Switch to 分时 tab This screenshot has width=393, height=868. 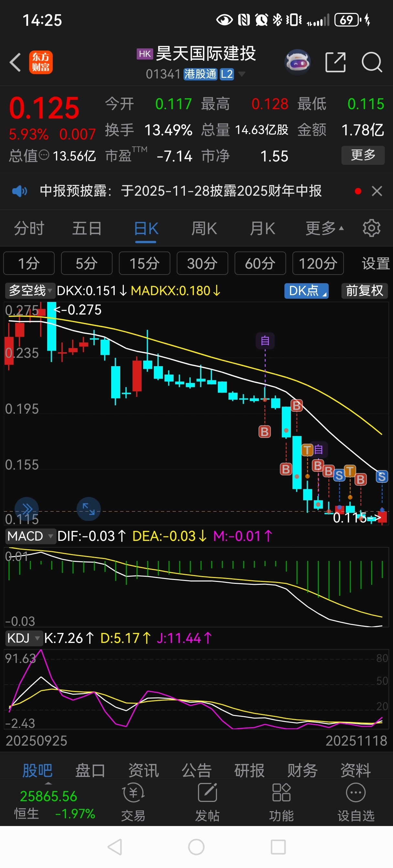(x=29, y=228)
